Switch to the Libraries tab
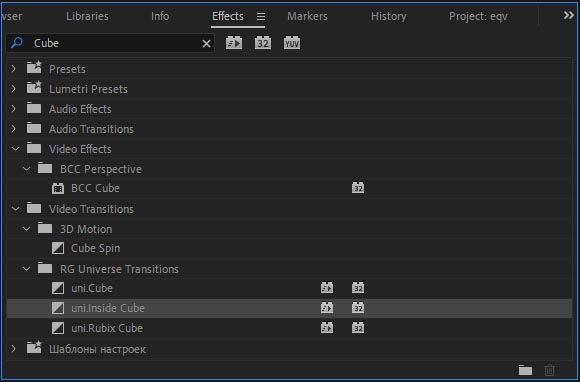The image size is (580, 382). (87, 16)
